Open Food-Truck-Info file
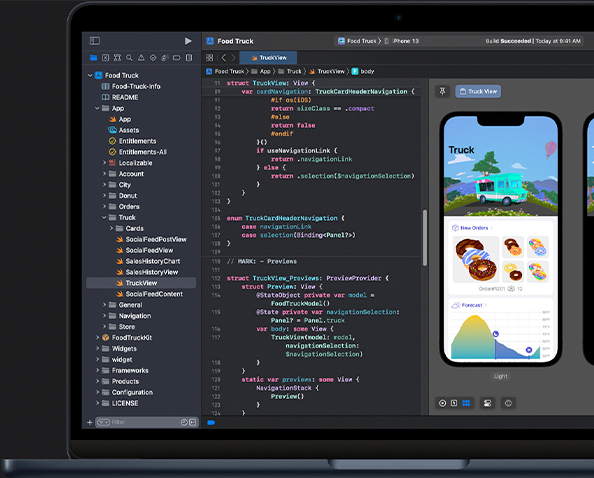 (x=131, y=86)
